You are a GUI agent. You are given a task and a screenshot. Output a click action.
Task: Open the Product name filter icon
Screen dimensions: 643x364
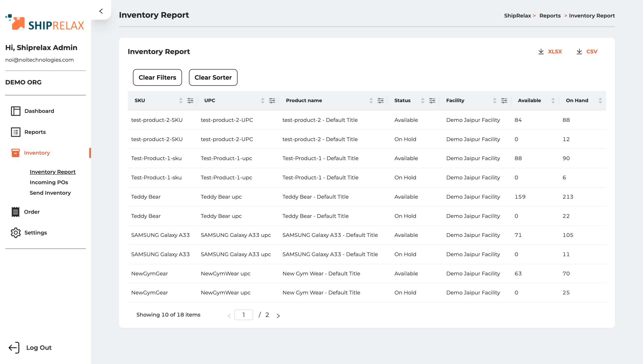point(381,101)
